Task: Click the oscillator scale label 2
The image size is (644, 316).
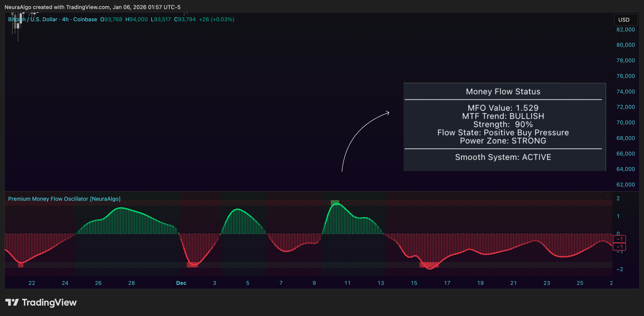Action: click(618, 198)
